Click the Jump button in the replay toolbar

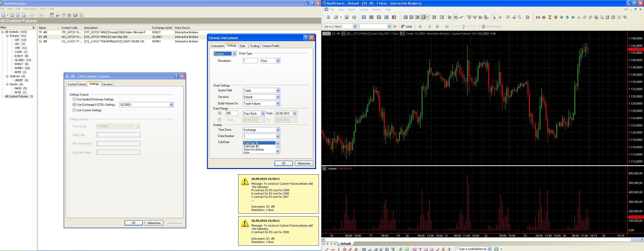tap(407, 26)
